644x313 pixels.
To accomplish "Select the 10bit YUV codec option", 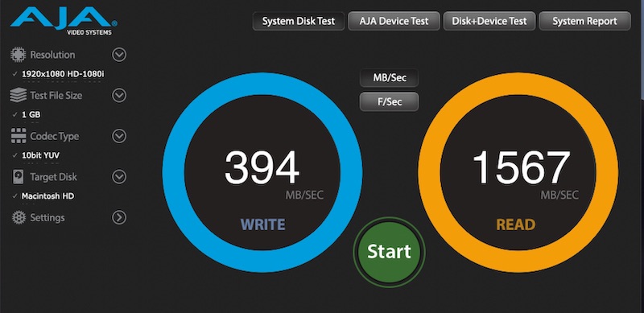I will tap(41, 155).
